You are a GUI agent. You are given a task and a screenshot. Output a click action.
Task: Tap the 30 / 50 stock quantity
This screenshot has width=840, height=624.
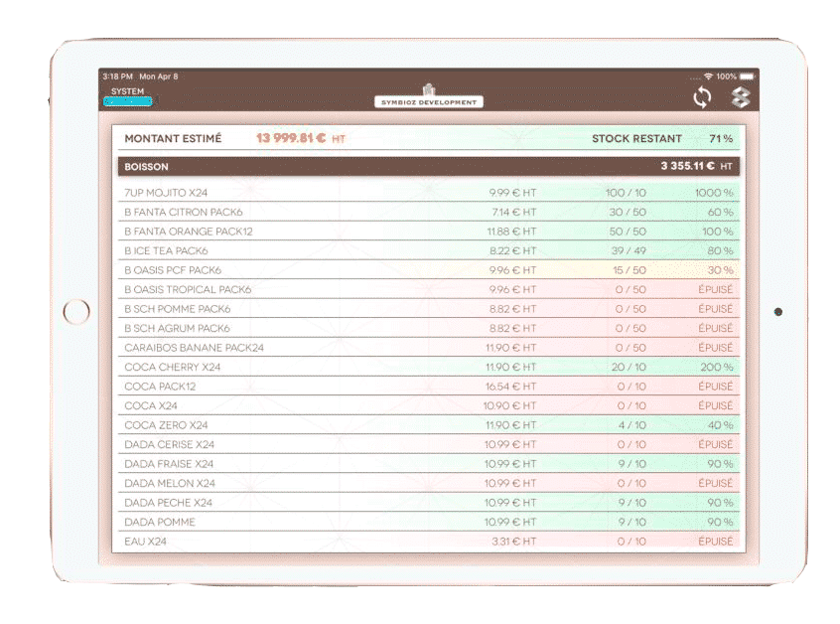pos(628,212)
